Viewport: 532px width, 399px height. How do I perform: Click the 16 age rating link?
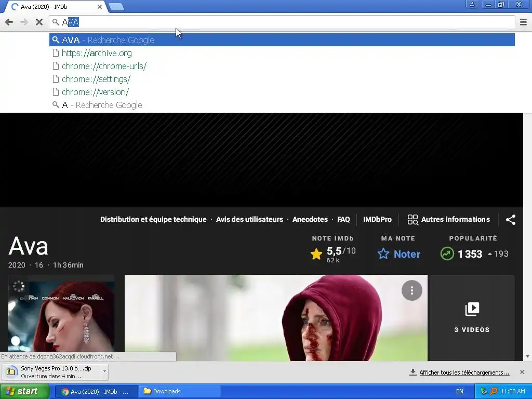click(39, 265)
